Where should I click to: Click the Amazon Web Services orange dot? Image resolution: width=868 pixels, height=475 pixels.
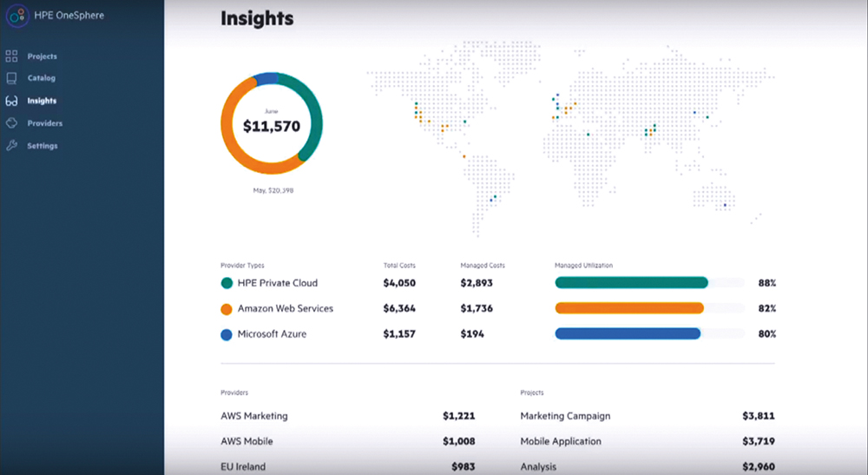click(x=227, y=309)
